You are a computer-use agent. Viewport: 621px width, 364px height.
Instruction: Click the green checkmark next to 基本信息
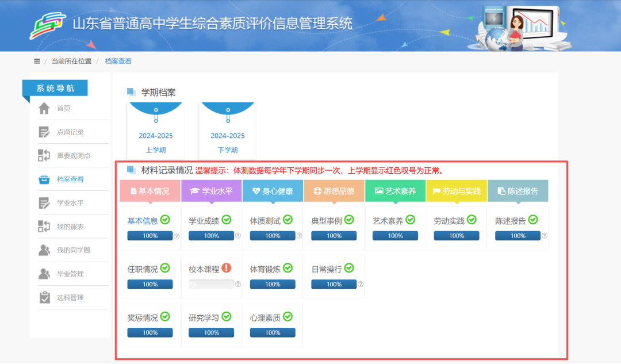coord(165,220)
